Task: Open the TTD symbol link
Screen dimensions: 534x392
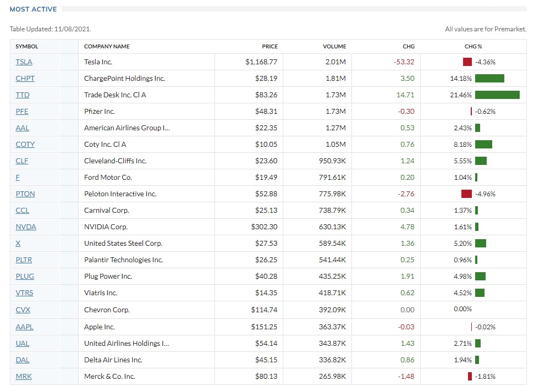Action: point(23,95)
